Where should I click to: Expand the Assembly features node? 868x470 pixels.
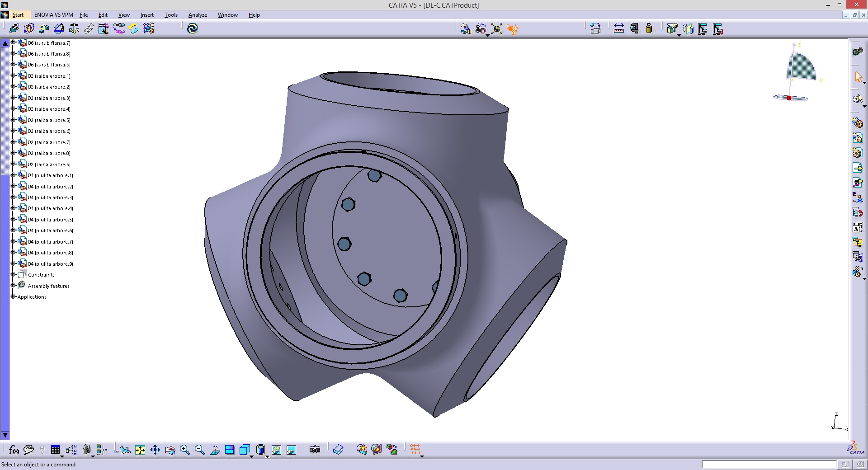click(13, 286)
